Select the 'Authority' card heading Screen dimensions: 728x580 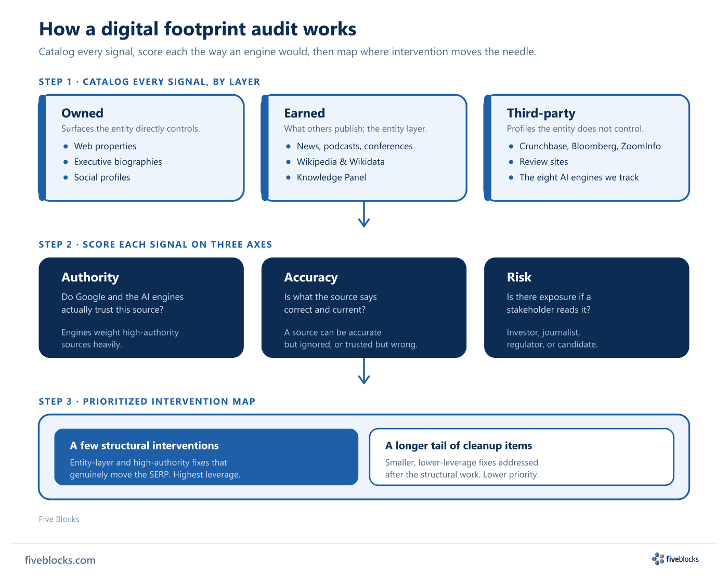tap(90, 277)
